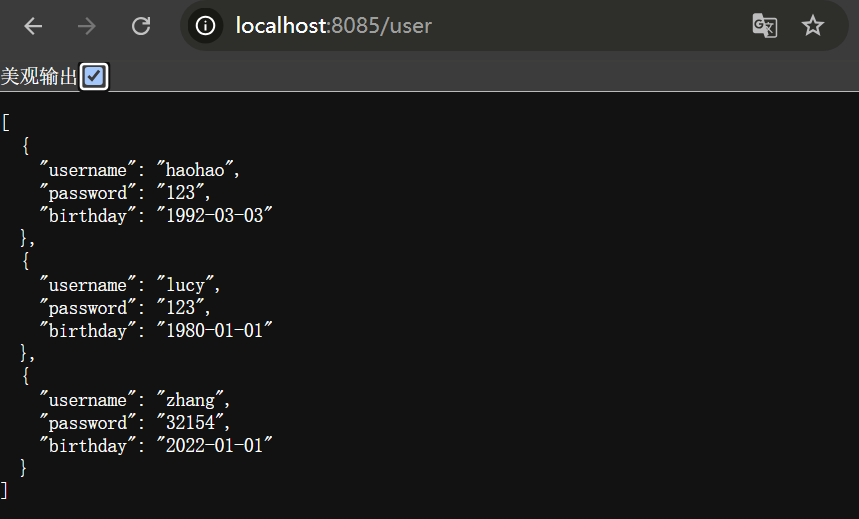The height and width of the screenshot is (519, 859).
Task: Click the last object's closing curly brace
Action: pos(24,468)
